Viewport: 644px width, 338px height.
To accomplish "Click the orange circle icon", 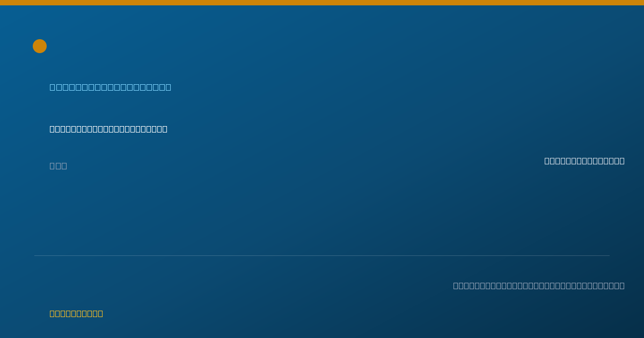I will click(x=40, y=46).
